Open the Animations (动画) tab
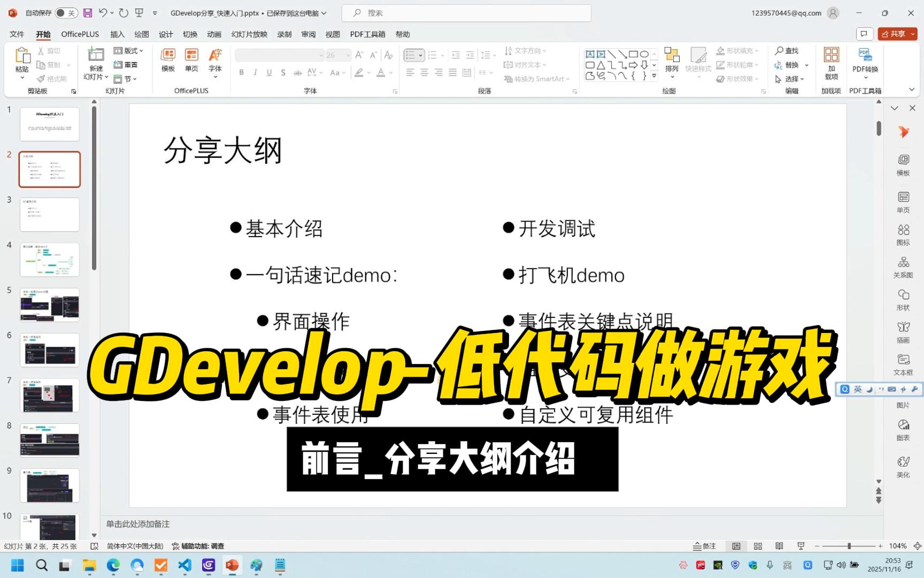 point(214,34)
